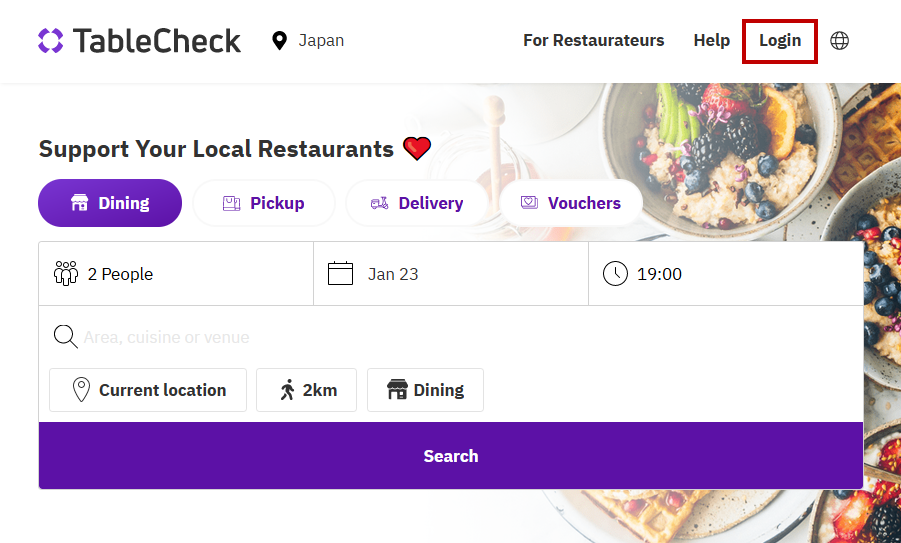Select the Dining tab

click(110, 203)
